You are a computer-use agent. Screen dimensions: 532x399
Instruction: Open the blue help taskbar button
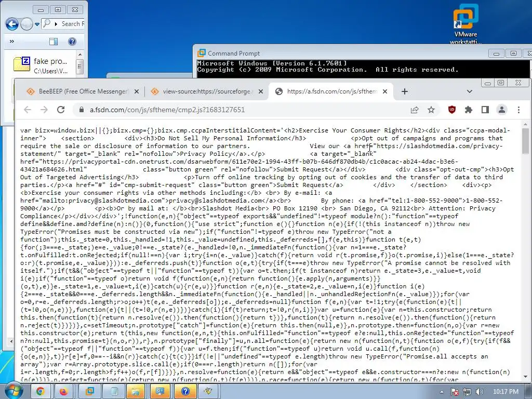coord(185,392)
